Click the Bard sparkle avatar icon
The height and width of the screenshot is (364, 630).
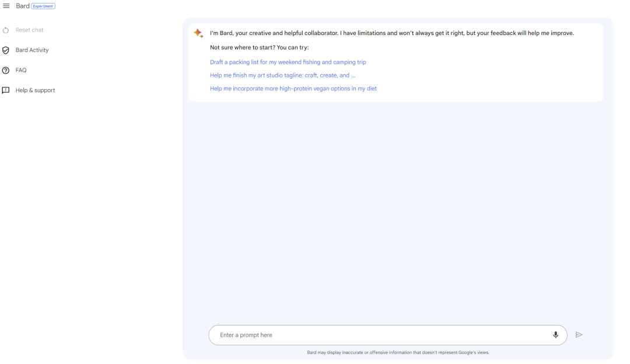coord(198,33)
